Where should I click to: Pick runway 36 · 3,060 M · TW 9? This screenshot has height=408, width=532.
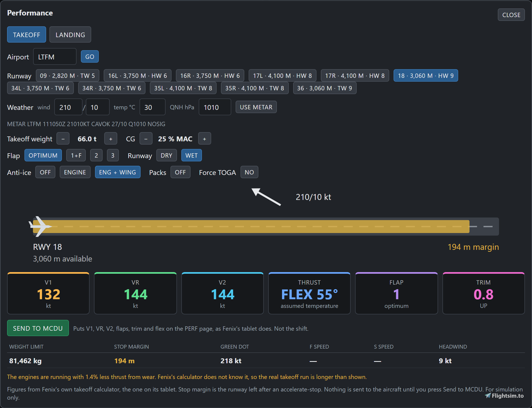point(324,88)
